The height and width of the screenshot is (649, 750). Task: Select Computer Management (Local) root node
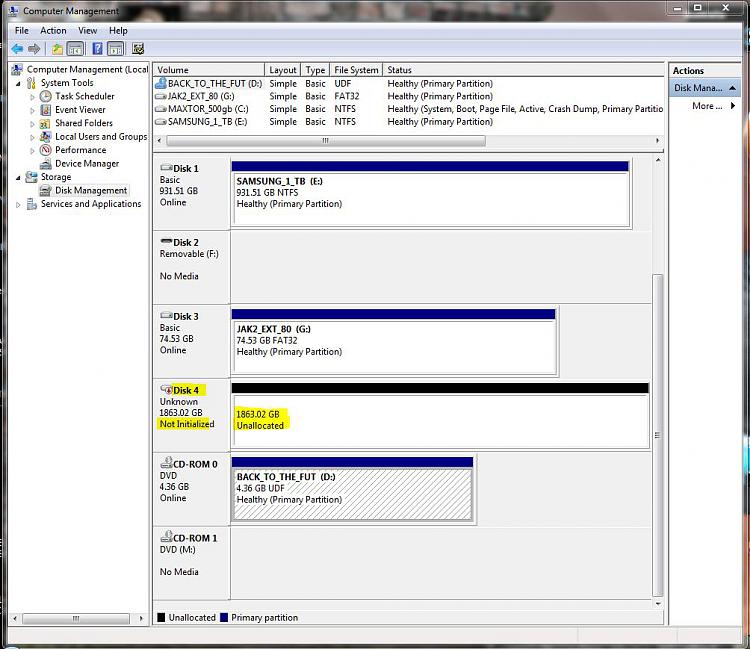pyautogui.click(x=88, y=69)
